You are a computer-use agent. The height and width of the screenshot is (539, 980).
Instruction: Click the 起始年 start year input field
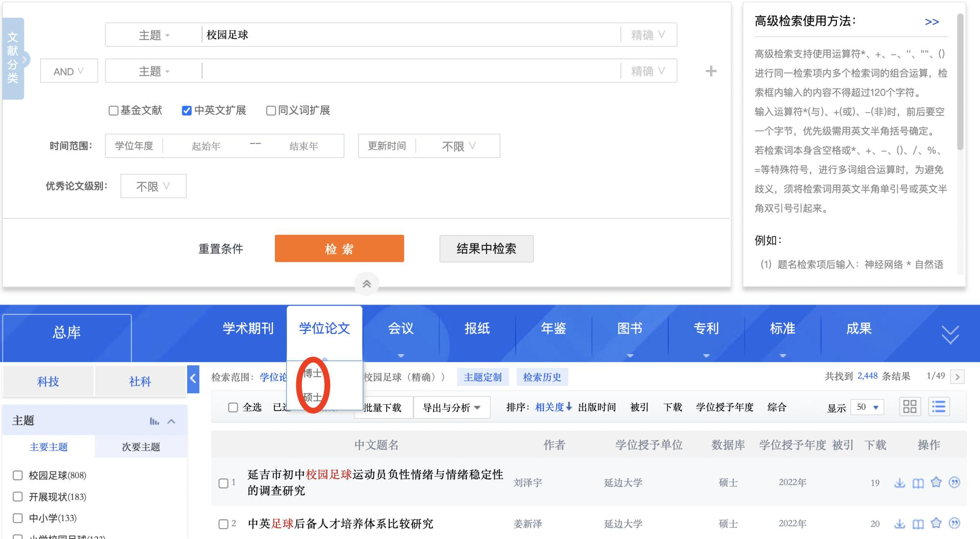point(206,146)
